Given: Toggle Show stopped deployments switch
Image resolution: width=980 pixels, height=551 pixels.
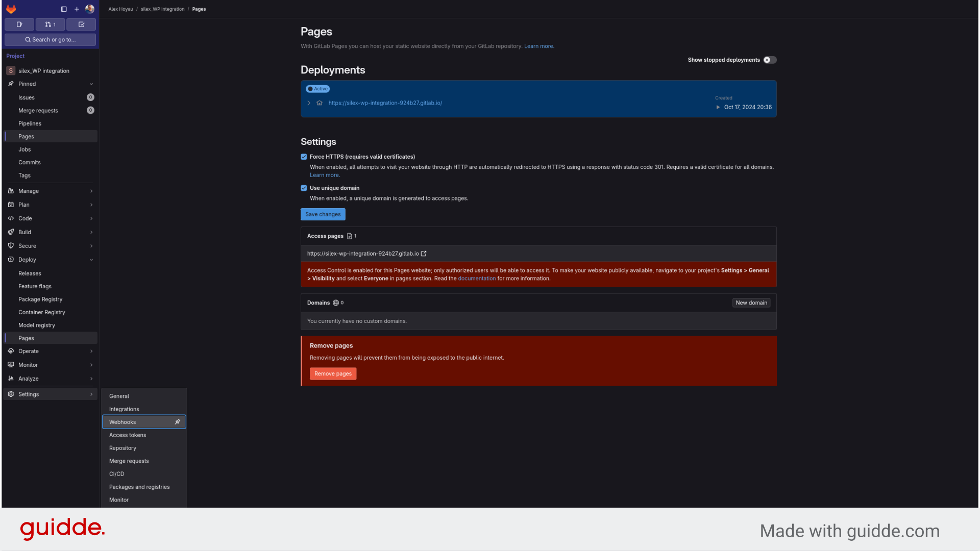Looking at the screenshot, I should click(770, 60).
